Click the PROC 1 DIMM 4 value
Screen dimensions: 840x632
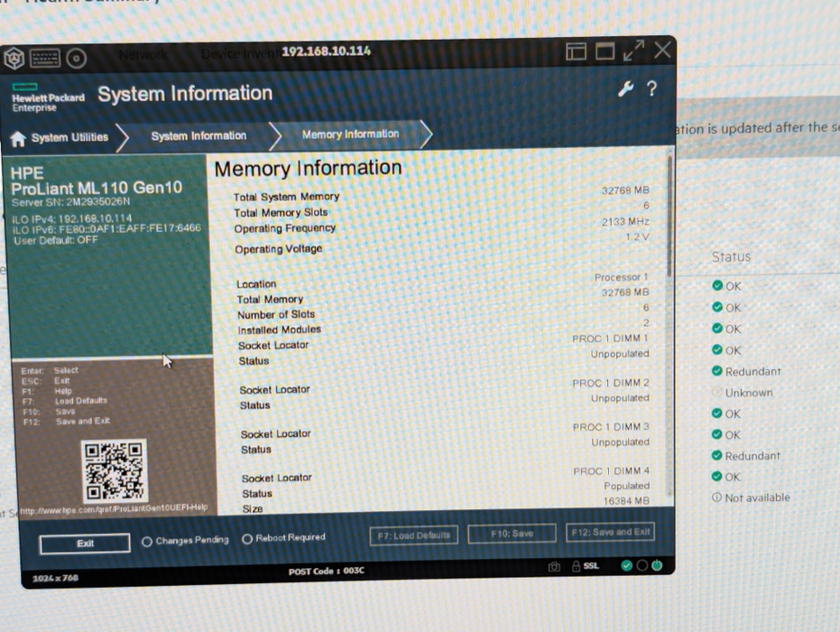(611, 470)
